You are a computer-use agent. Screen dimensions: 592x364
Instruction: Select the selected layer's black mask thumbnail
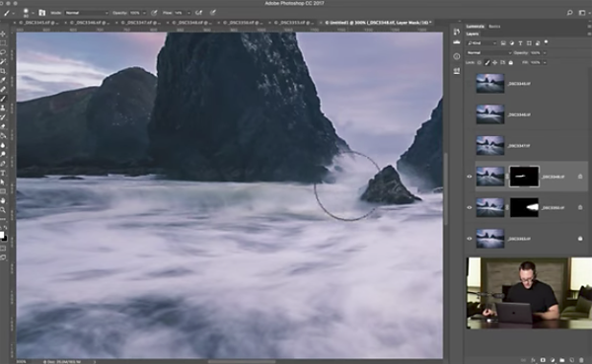pos(524,177)
